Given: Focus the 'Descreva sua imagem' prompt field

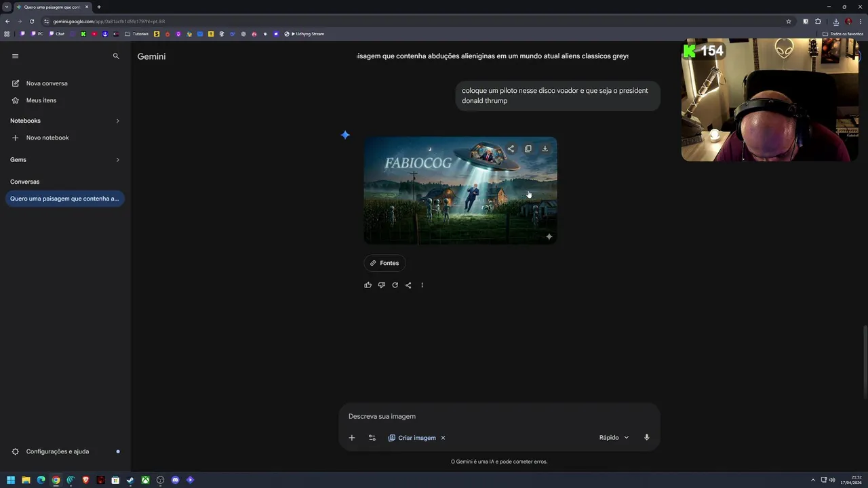Looking at the screenshot, I should click(x=499, y=416).
